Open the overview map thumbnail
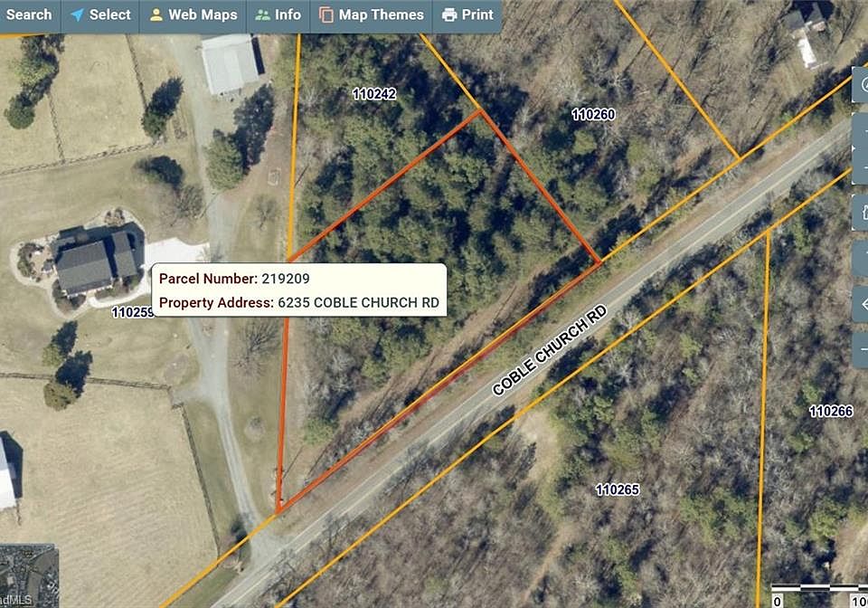The image size is (868, 608). 29,576
